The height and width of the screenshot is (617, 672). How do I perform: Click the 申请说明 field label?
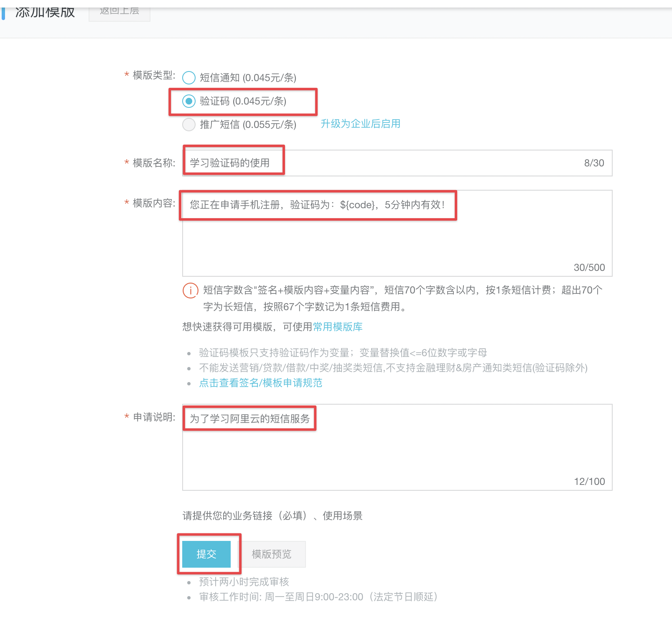coord(154,417)
